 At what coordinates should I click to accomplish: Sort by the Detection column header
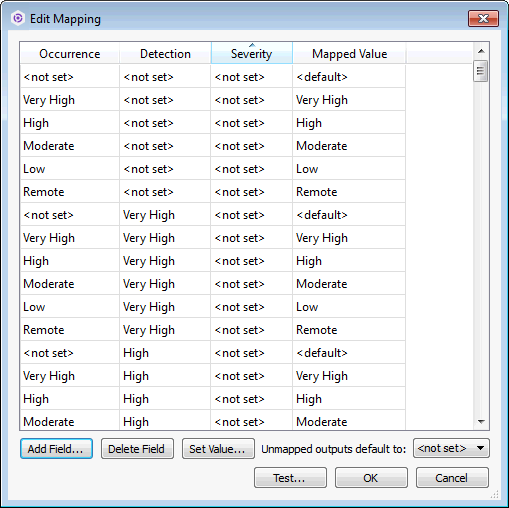click(165, 53)
